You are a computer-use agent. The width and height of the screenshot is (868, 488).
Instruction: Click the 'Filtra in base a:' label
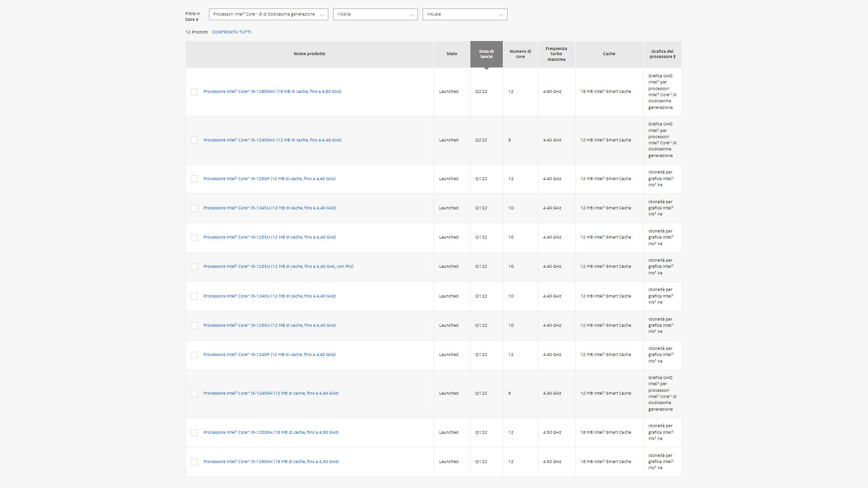(x=192, y=17)
